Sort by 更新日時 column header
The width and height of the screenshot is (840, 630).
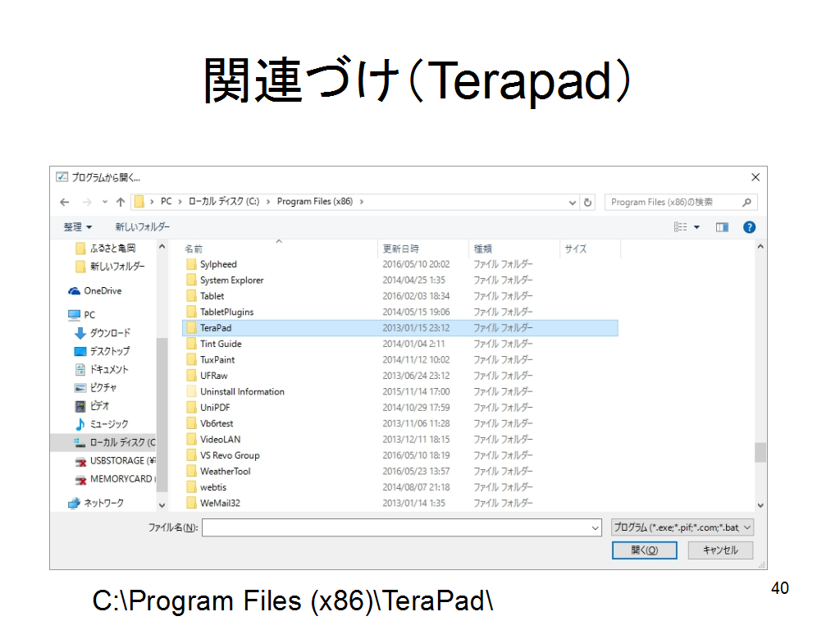(x=401, y=249)
